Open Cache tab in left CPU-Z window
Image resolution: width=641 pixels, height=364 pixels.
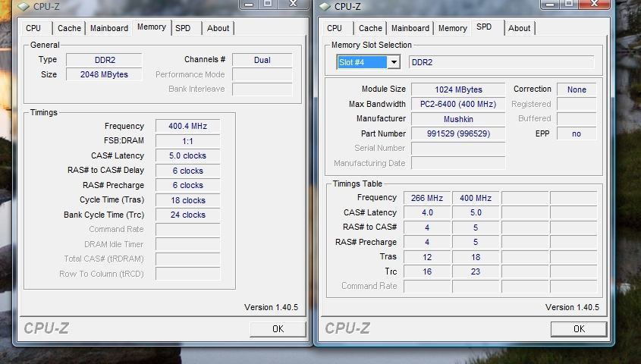tap(69, 28)
